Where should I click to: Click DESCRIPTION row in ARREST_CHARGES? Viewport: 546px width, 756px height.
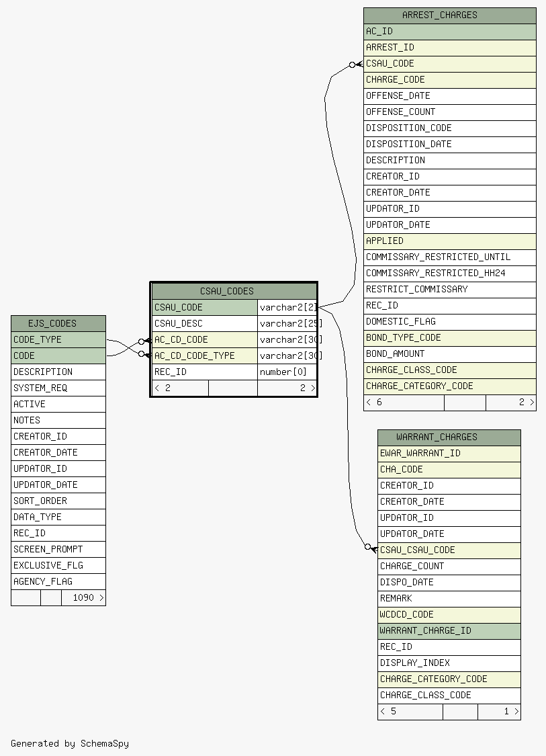click(x=449, y=161)
